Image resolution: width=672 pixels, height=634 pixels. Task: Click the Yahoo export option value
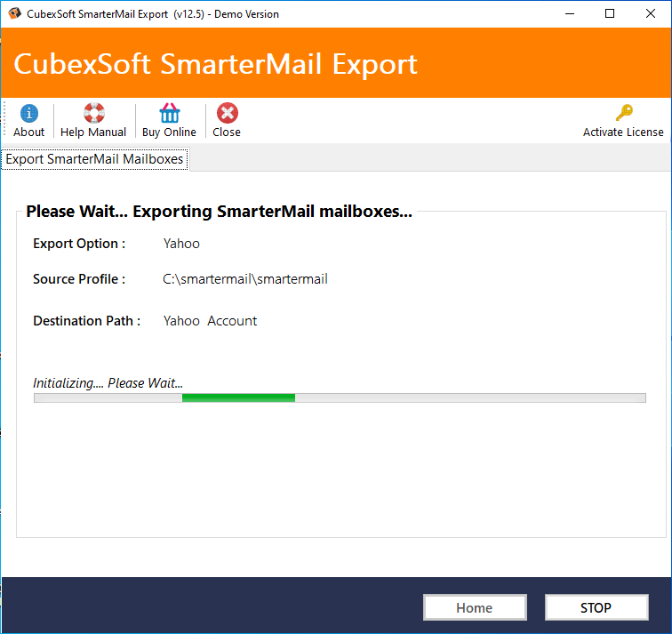tap(181, 244)
